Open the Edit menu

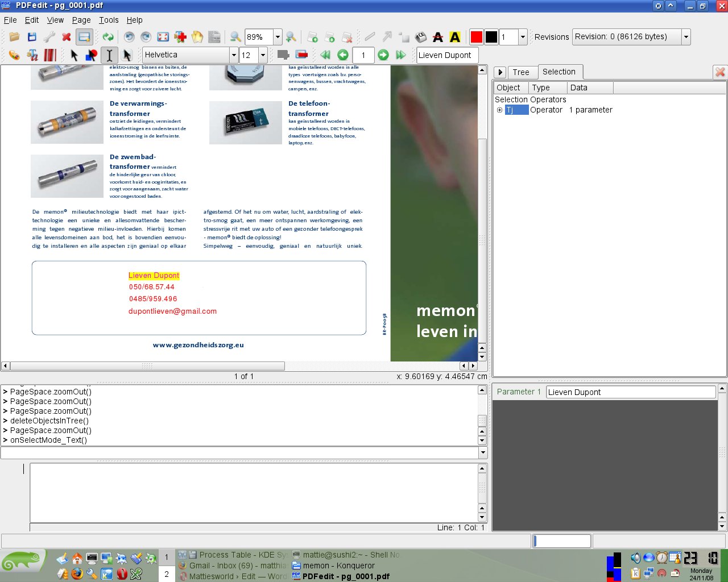point(32,20)
